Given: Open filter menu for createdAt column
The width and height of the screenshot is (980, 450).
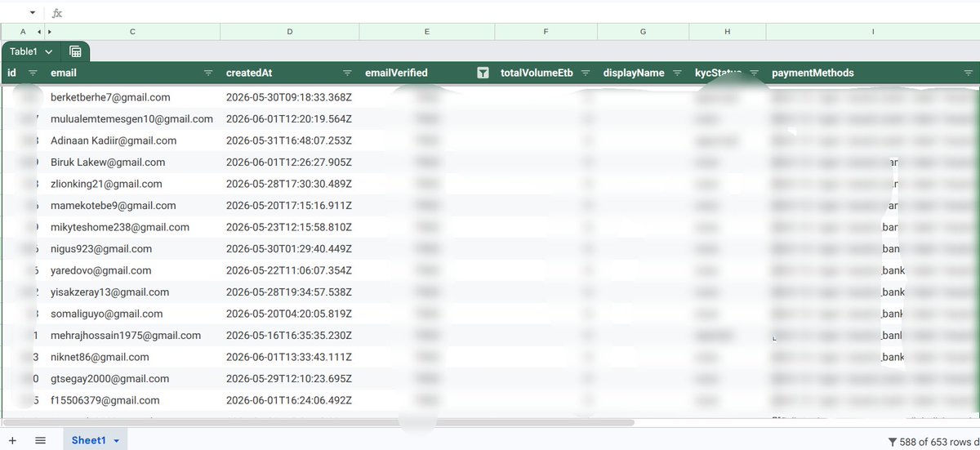Looking at the screenshot, I should pos(348,73).
